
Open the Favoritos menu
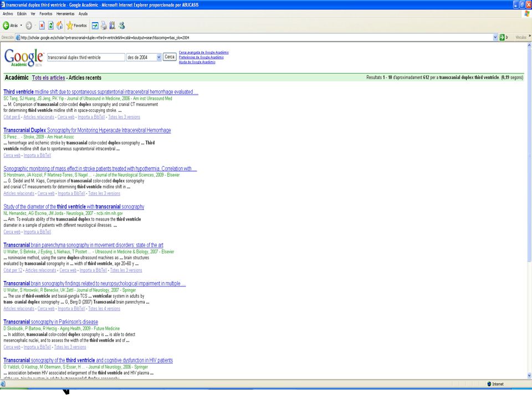click(x=46, y=14)
